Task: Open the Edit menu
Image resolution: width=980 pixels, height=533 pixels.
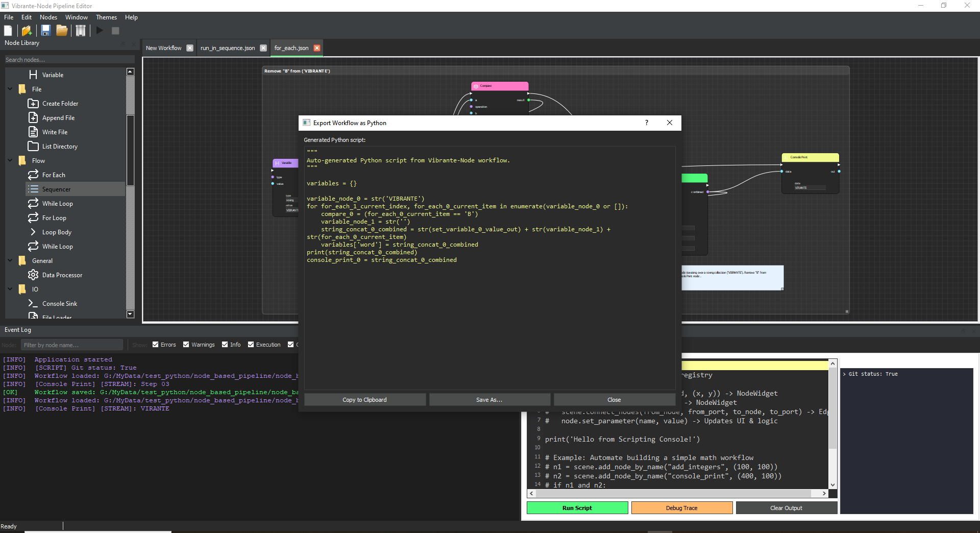Action: coord(27,17)
